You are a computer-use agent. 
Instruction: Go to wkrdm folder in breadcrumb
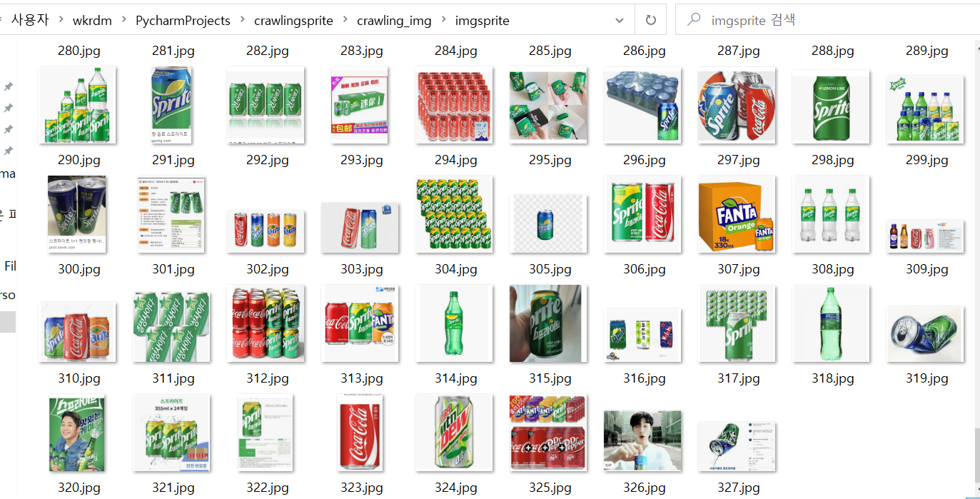92,21
